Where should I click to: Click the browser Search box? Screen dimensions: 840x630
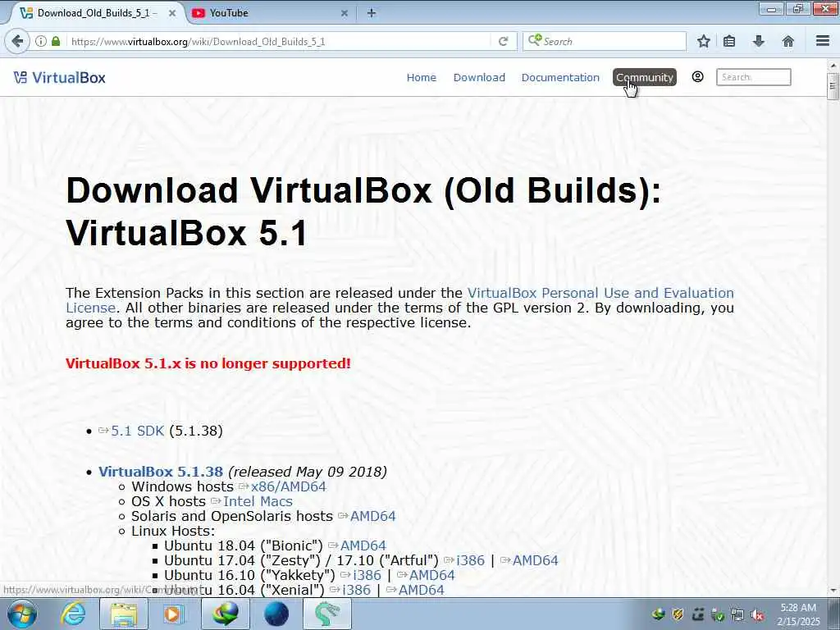pyautogui.click(x=605, y=41)
